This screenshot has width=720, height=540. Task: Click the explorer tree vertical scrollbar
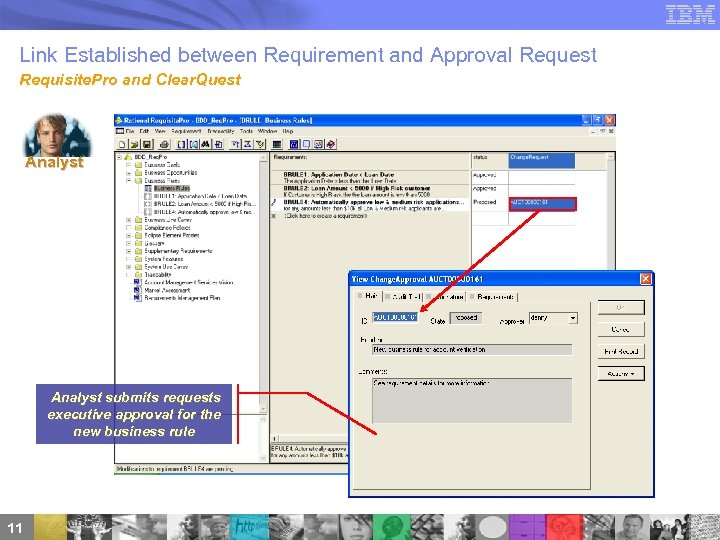263,285
